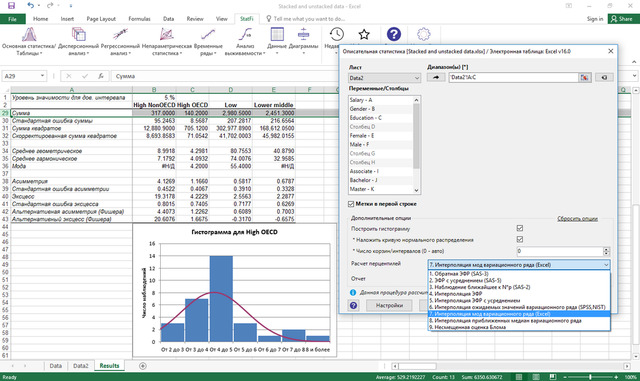
Task: Click the Настройки button
Action: pos(389,305)
